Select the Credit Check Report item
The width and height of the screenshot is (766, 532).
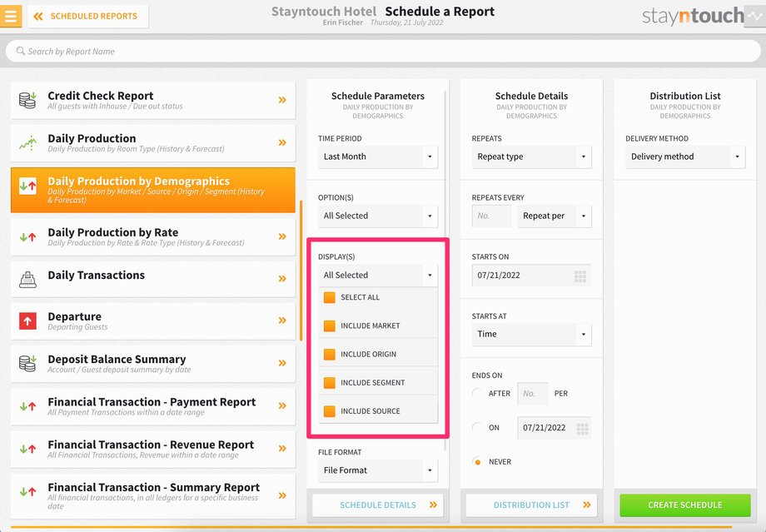tap(153, 100)
